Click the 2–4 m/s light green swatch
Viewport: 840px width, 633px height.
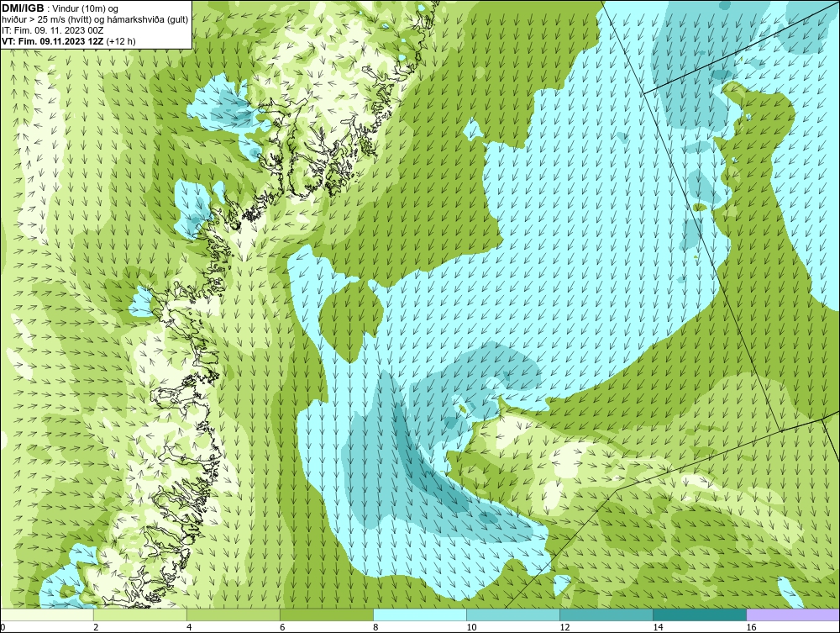pos(139,615)
